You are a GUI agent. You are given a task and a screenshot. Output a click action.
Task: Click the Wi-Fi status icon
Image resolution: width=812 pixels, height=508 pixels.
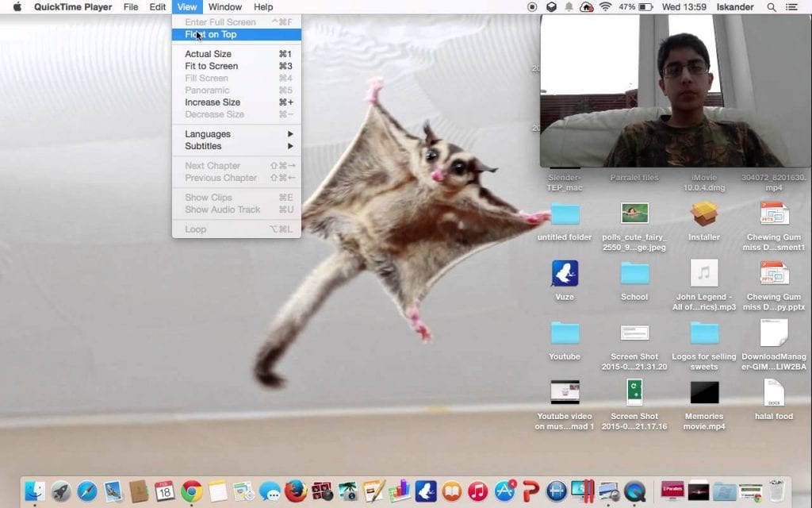pyautogui.click(x=605, y=6)
